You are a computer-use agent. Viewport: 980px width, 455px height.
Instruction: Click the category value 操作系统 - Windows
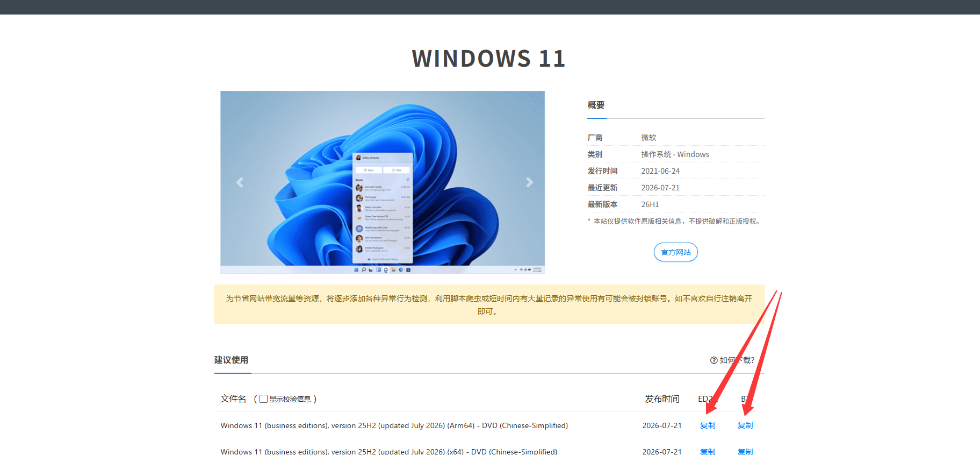click(675, 154)
